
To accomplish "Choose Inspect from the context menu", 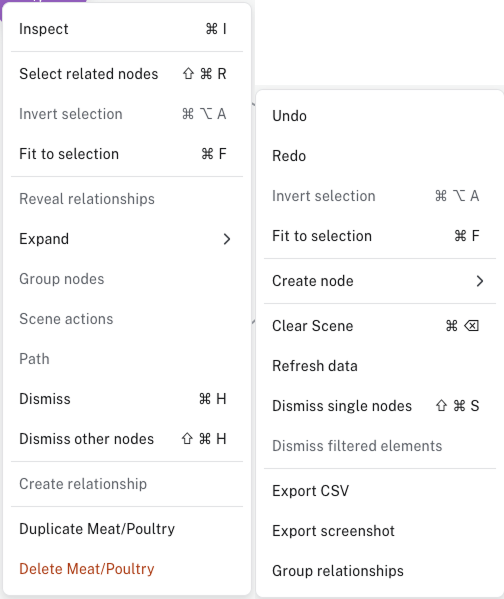I will 127,29.
